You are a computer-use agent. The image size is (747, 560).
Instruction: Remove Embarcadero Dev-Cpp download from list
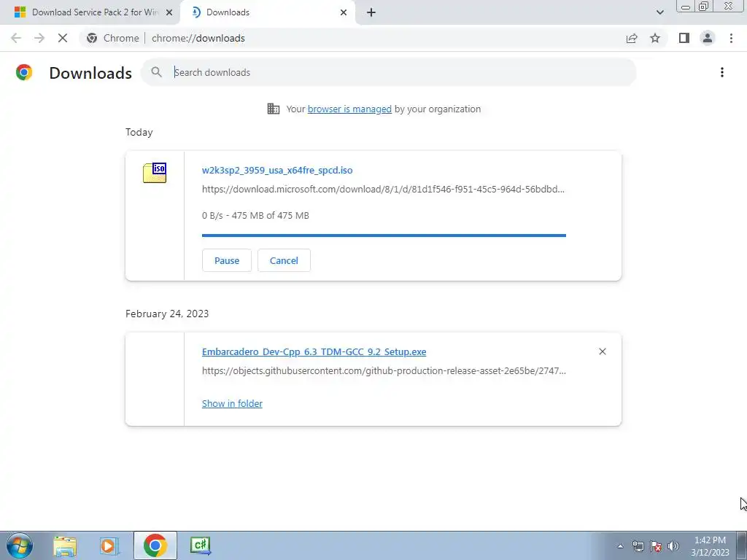coord(602,351)
